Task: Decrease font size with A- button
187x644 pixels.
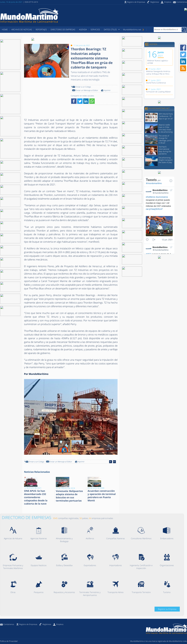Action: tap(110, 462)
